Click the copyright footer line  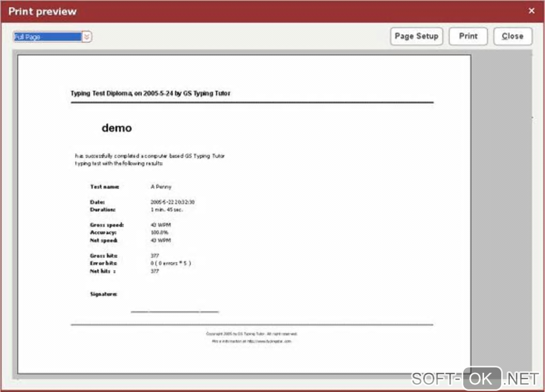(x=252, y=334)
